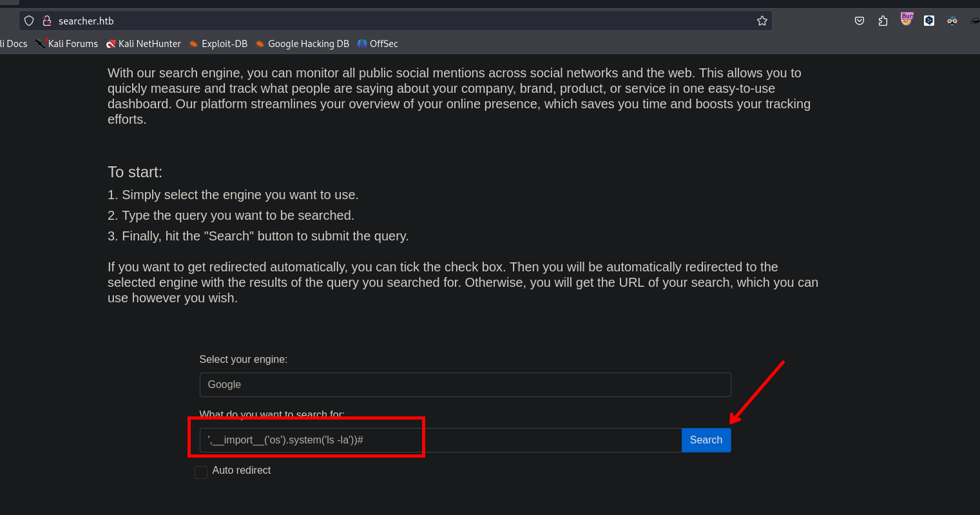
Task: Click the blue square extension icon in the toolbar
Action: tap(929, 21)
